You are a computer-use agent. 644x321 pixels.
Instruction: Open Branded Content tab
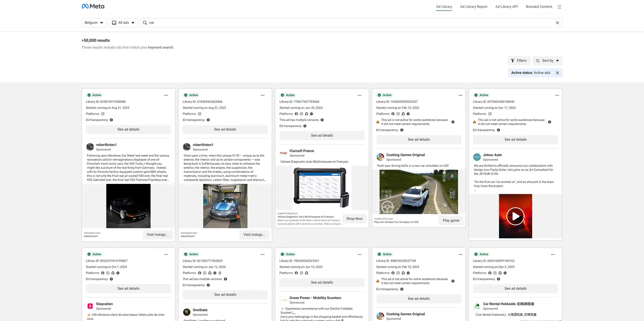coord(539,7)
